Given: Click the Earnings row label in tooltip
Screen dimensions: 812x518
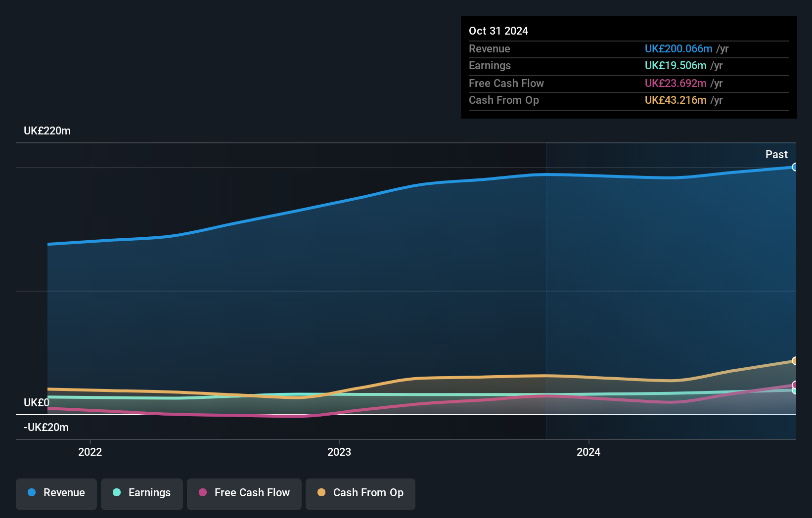Looking at the screenshot, I should [x=490, y=65].
